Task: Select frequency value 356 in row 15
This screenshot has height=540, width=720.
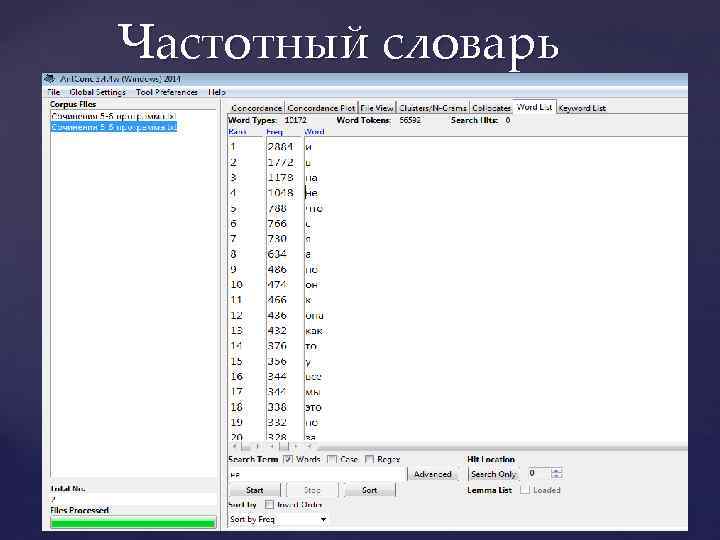Action: pos(277,361)
